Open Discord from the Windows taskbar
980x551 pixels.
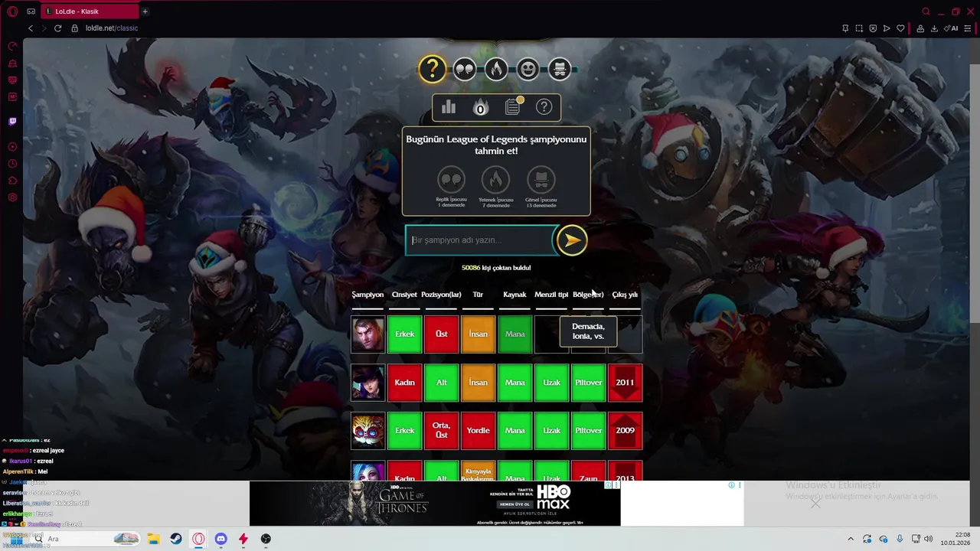point(220,539)
